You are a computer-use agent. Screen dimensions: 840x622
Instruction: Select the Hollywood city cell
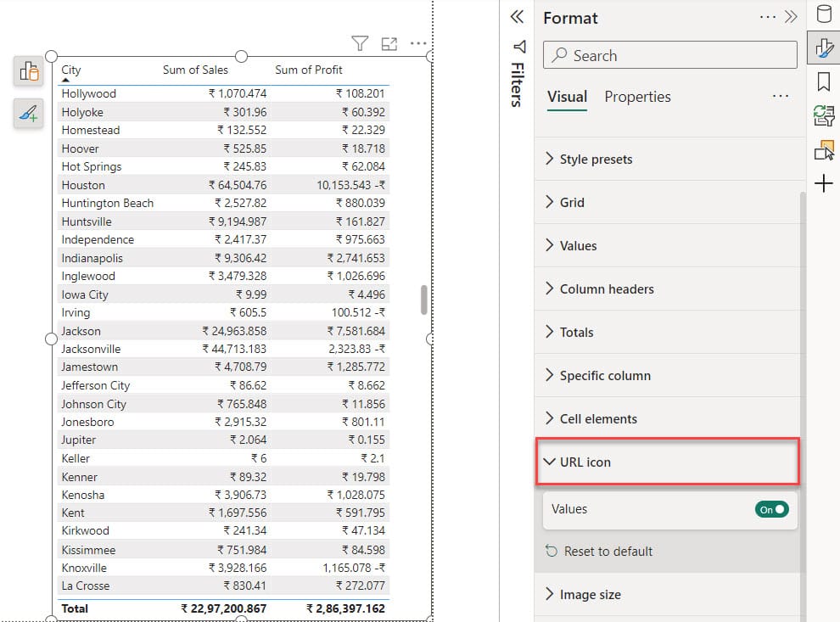coord(88,93)
